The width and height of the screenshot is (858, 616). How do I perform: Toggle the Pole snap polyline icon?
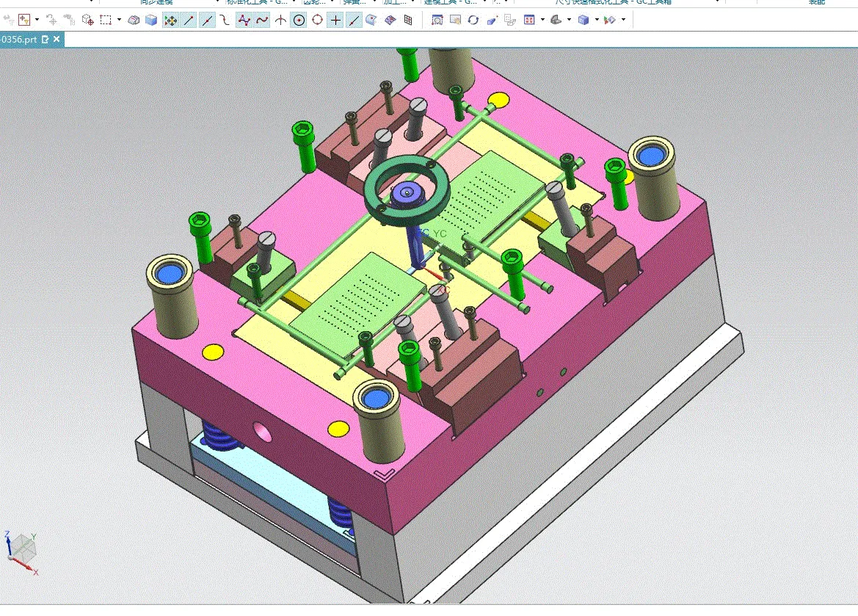pos(244,21)
